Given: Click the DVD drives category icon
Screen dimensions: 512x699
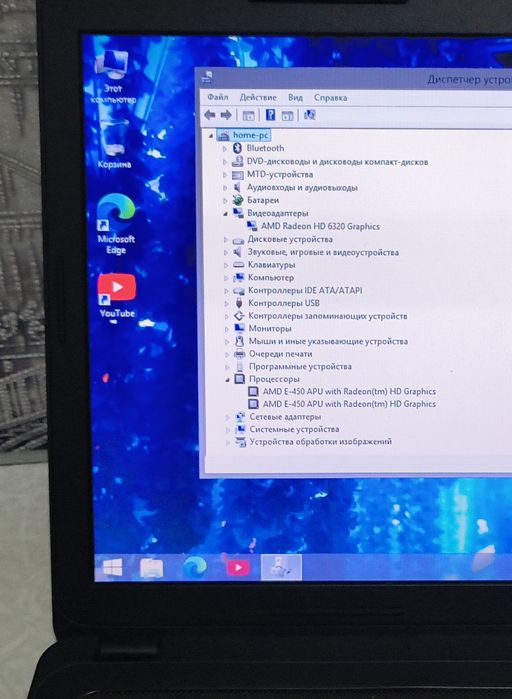Looking at the screenshot, I should pyautogui.click(x=238, y=161).
